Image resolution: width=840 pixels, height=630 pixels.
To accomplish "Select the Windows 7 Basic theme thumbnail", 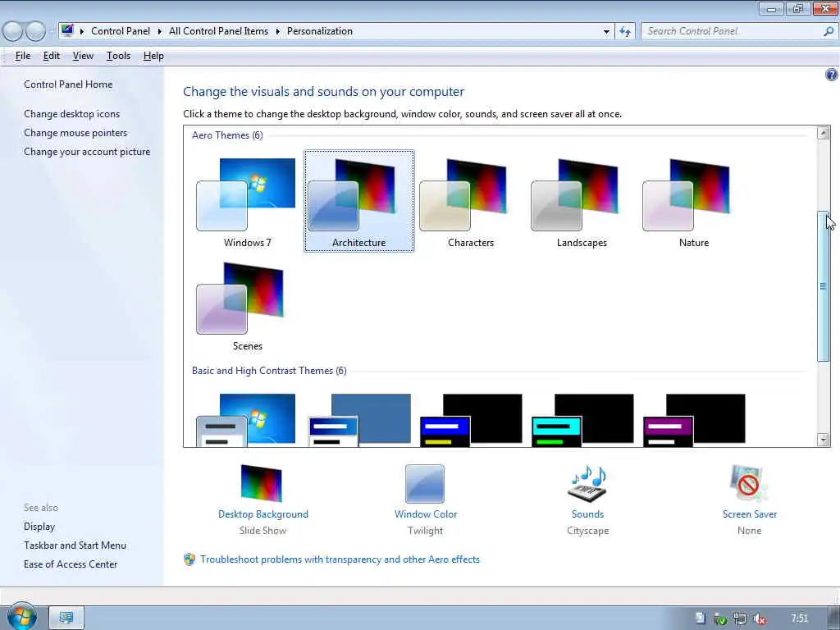I will 246,420.
